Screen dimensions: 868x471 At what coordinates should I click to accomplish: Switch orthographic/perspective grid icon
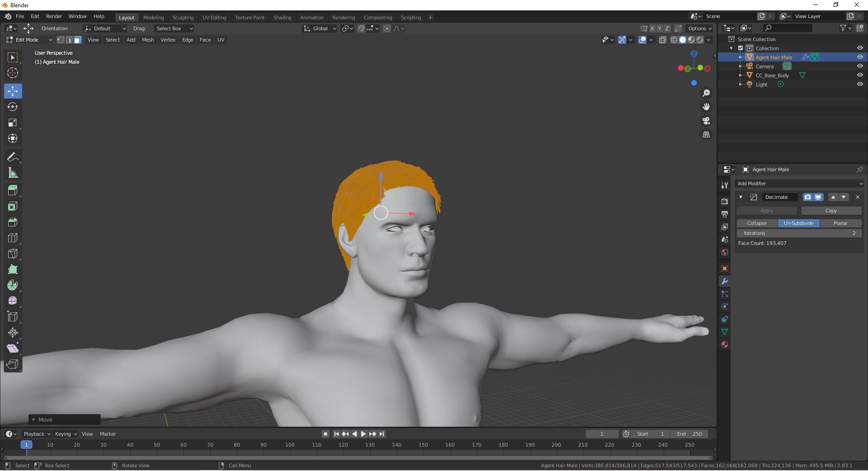pos(706,135)
